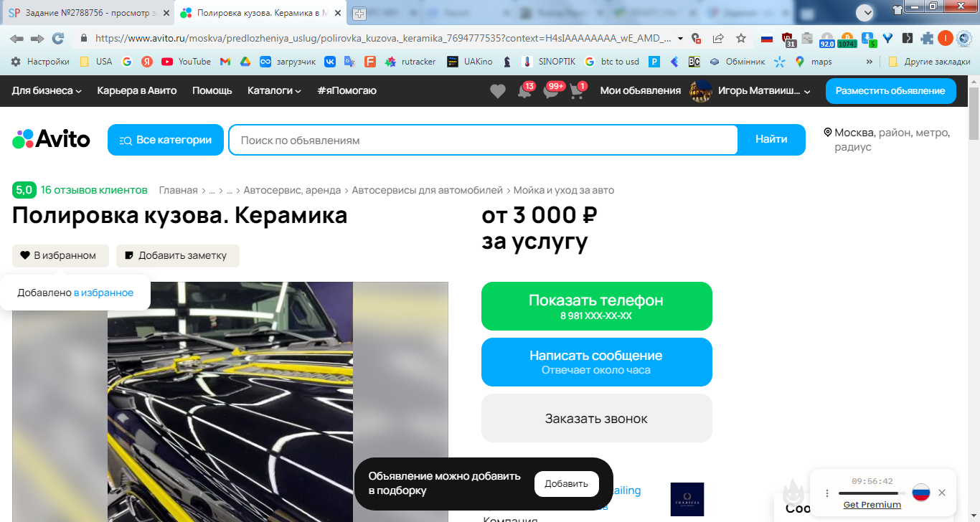Click Написать сообщение button
The width and height of the screenshot is (980, 522).
tap(596, 362)
